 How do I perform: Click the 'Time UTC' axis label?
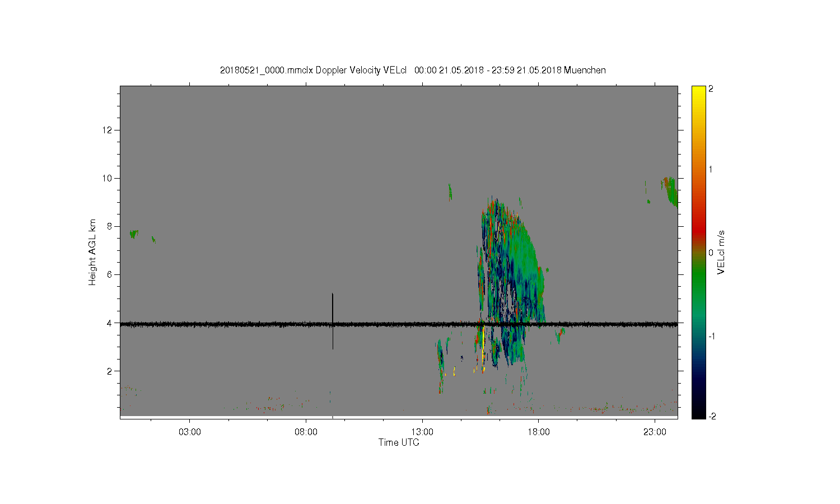point(399,442)
